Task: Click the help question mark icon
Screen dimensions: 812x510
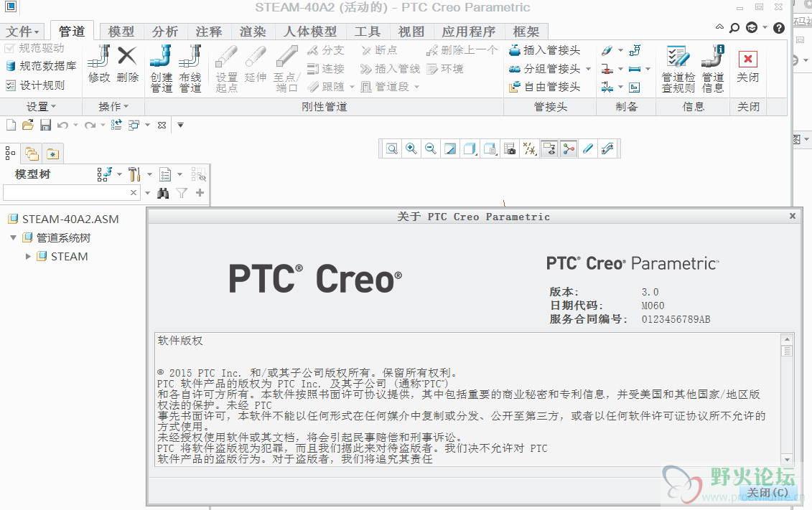Action: [779, 28]
